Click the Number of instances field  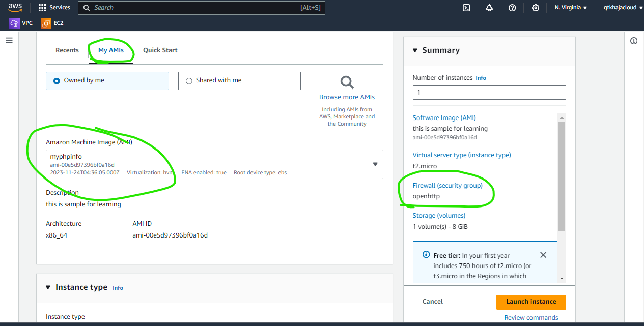coord(489,93)
